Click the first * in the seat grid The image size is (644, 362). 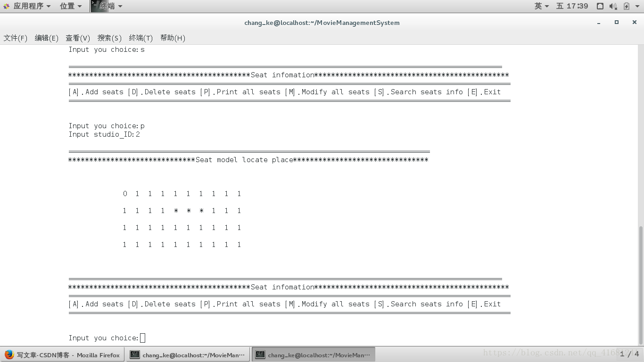(x=176, y=211)
